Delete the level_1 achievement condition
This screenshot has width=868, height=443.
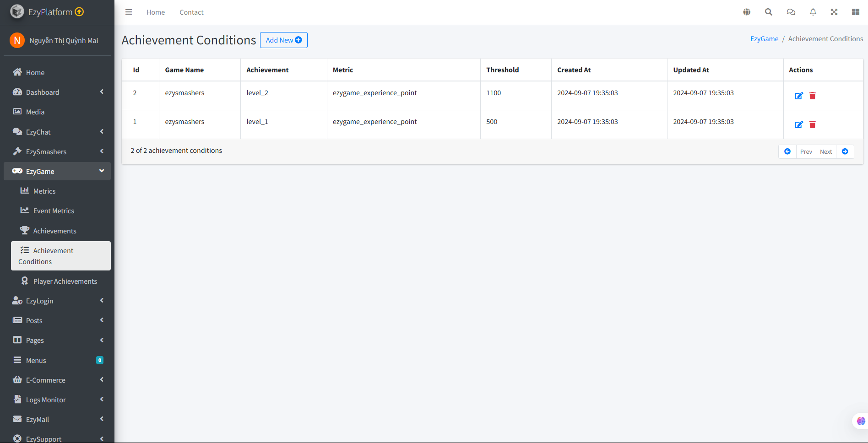point(813,124)
